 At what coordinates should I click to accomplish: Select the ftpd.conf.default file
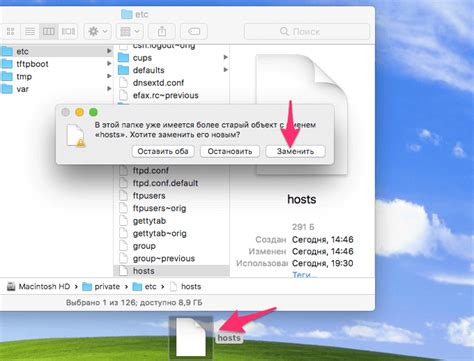(172, 183)
